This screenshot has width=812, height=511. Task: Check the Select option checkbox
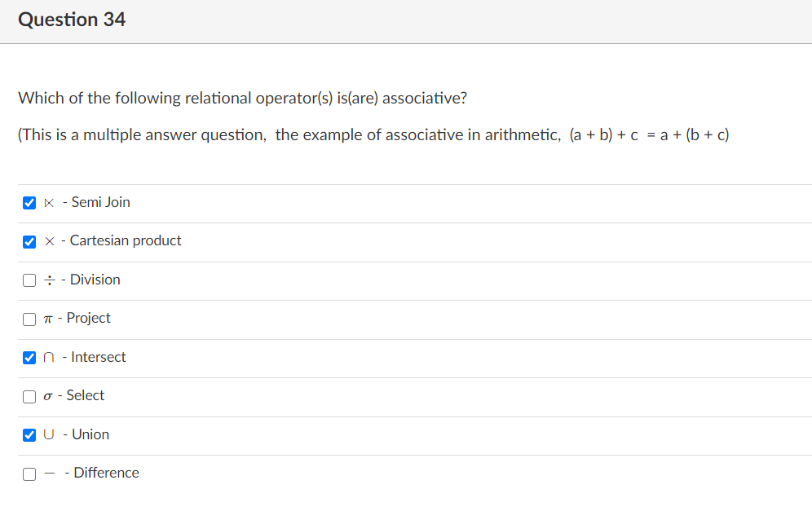[x=29, y=396]
